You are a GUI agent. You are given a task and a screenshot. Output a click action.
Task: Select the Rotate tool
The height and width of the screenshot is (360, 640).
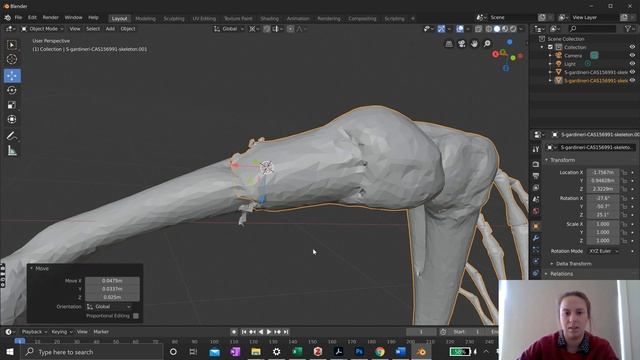(x=12, y=90)
